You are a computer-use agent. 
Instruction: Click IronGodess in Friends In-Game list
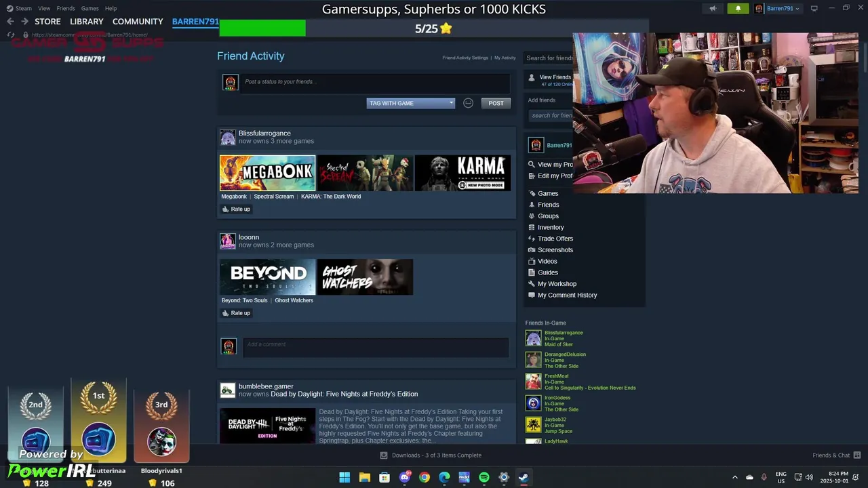point(557,398)
